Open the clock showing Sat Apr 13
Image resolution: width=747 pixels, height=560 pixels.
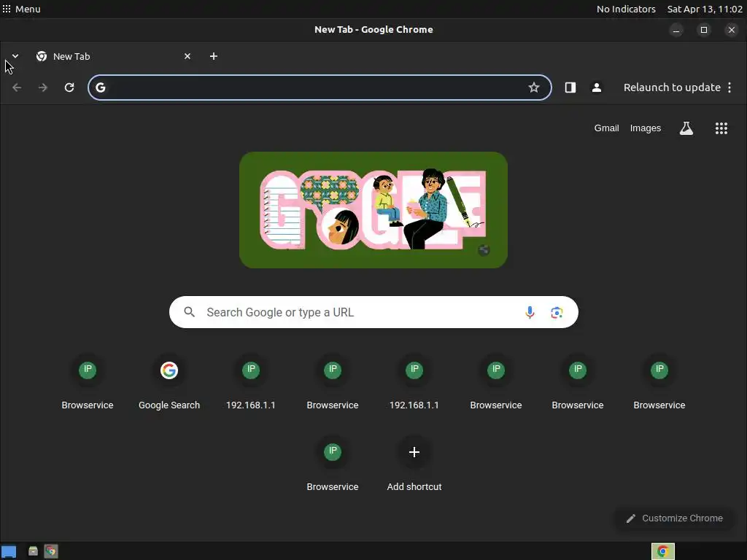pos(705,9)
